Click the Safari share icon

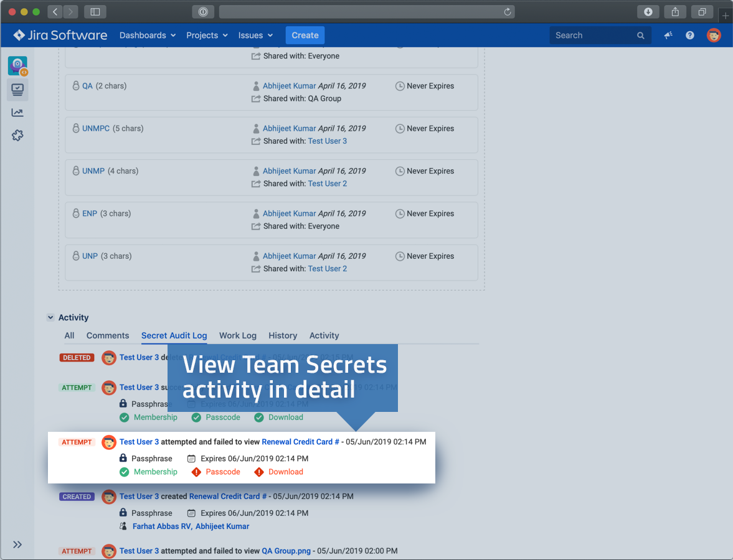tap(675, 12)
